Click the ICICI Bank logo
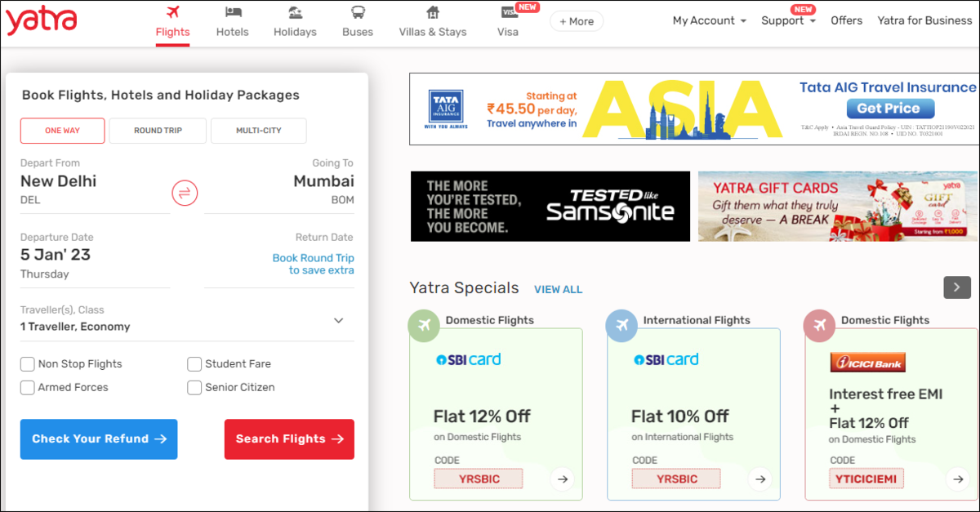 click(867, 362)
